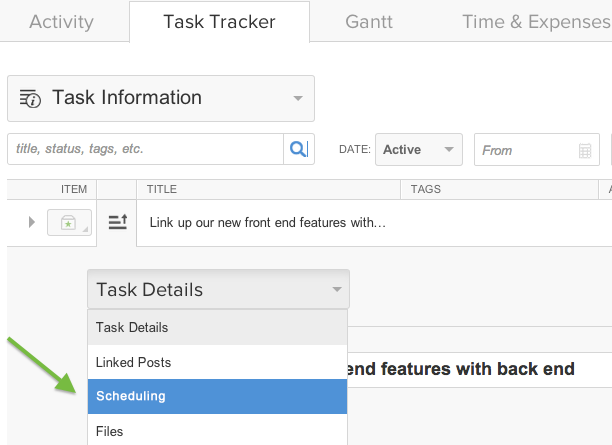612x445 pixels.
Task: Click the From date input field
Action: coord(525,150)
